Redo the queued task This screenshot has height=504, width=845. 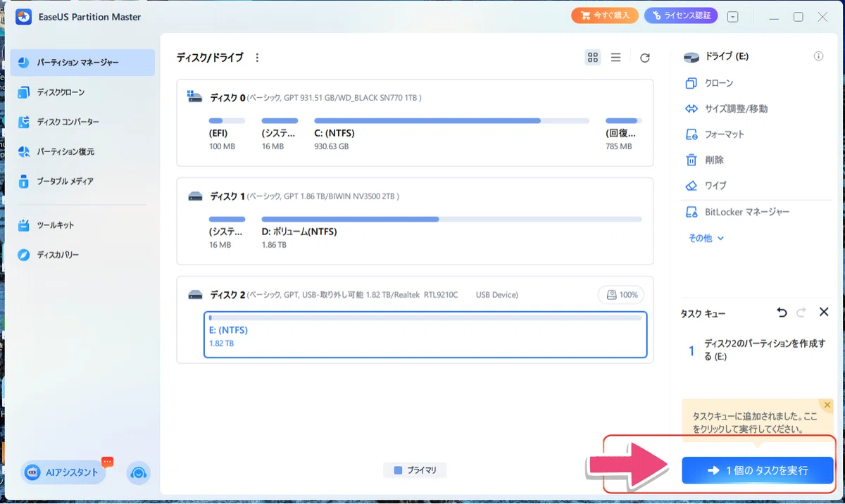coord(801,312)
